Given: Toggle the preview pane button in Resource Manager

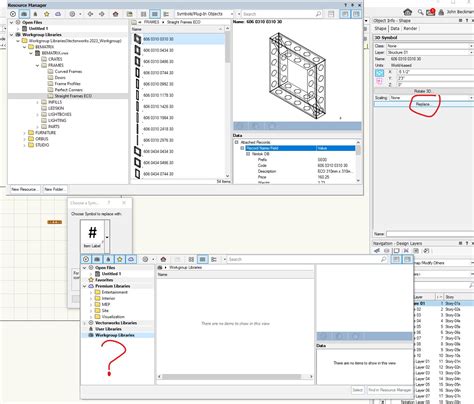Looking at the screenshot, I should tap(345, 14).
